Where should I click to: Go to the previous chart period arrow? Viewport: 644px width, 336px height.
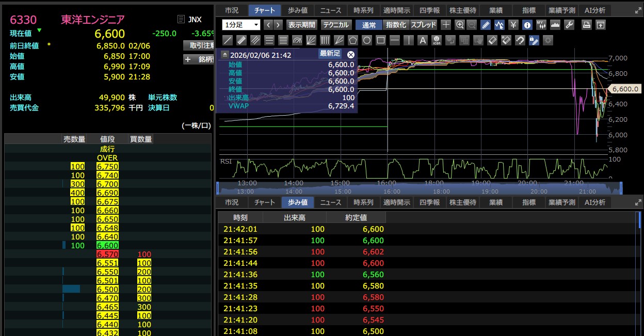click(268, 25)
